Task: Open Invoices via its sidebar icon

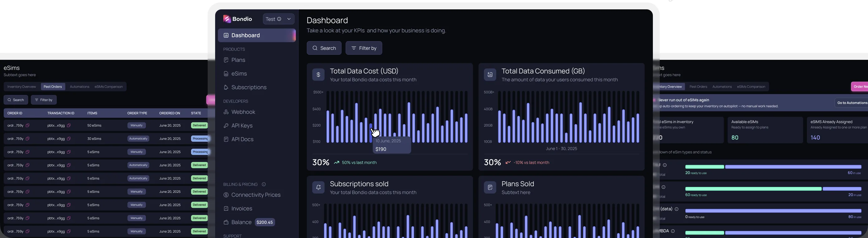Action: tap(226, 209)
